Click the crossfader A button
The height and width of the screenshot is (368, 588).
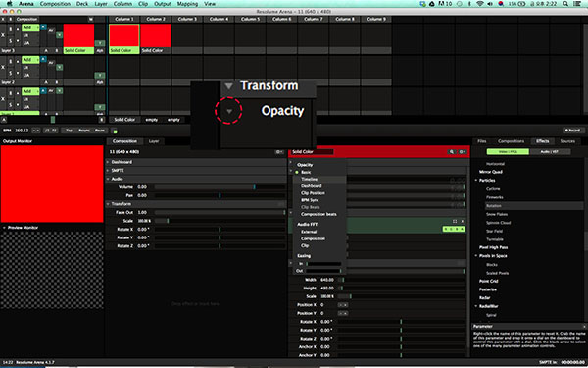coord(3,120)
